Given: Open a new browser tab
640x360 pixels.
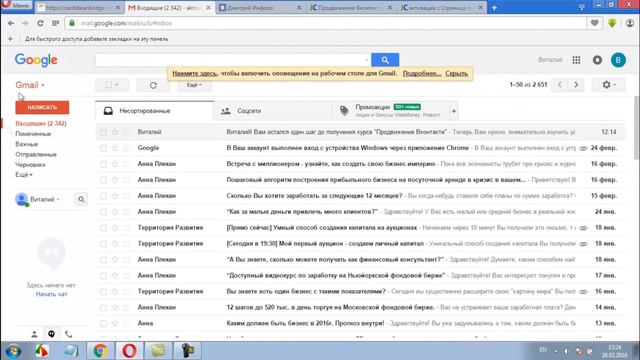Looking at the screenshot, I should click(494, 7).
